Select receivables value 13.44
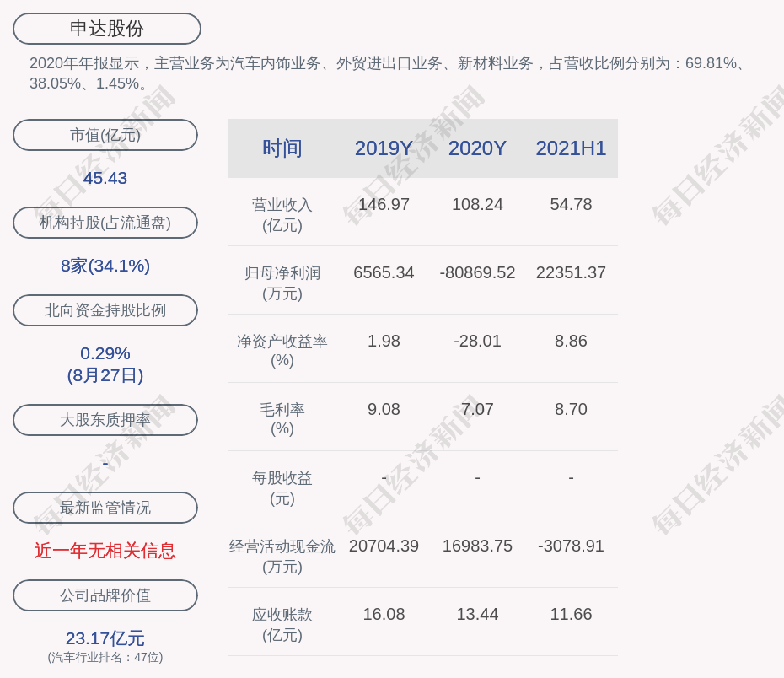Viewport: 784px width, 678px height. (477, 614)
